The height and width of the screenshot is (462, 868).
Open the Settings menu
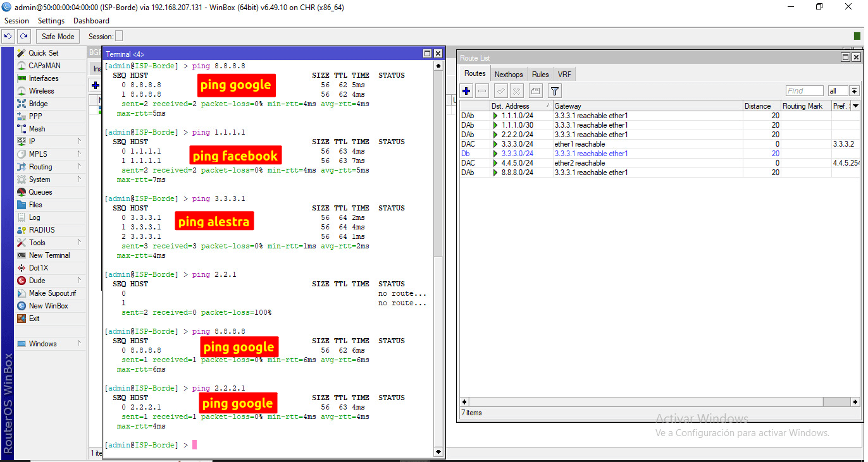click(51, 21)
